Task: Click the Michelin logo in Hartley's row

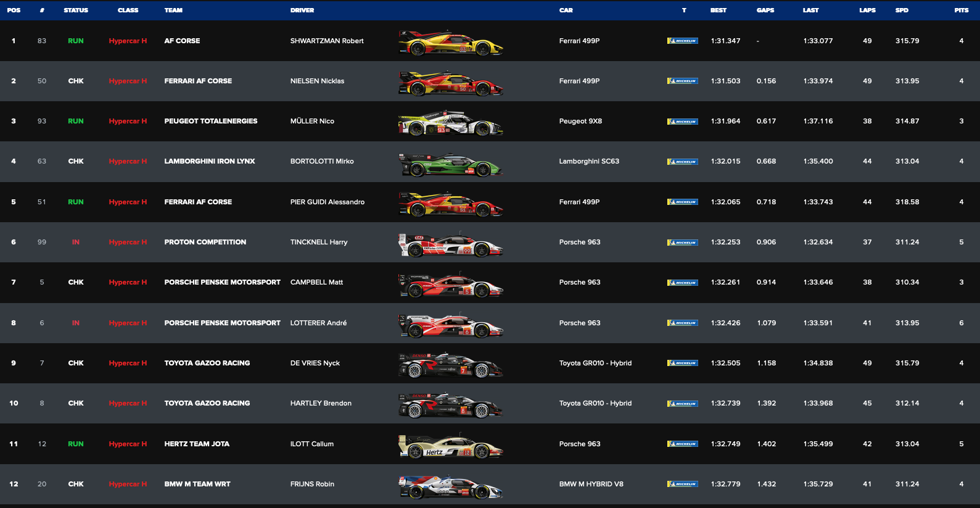Action: [x=683, y=404]
